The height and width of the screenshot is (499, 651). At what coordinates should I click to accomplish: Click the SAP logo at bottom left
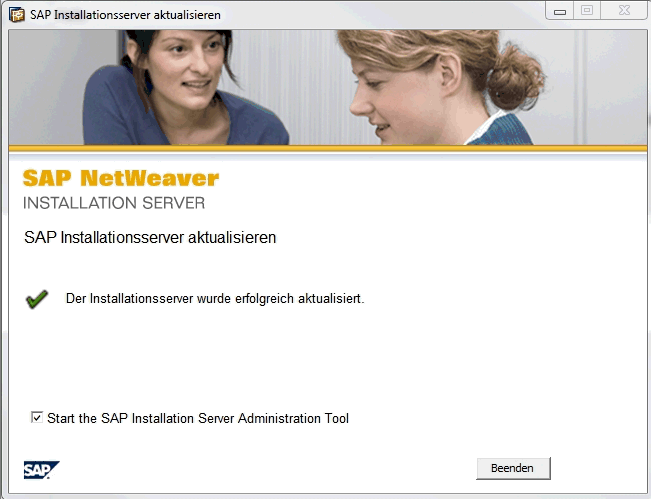tap(42, 470)
